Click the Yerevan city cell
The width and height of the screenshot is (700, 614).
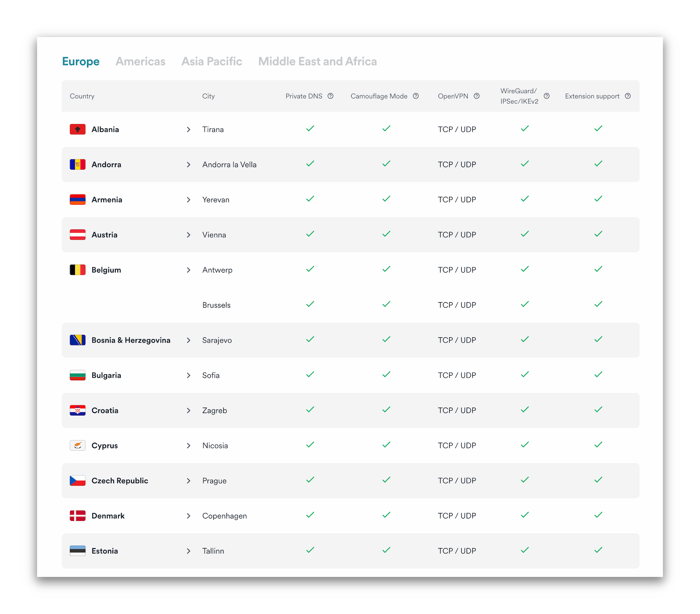pyautogui.click(x=216, y=200)
